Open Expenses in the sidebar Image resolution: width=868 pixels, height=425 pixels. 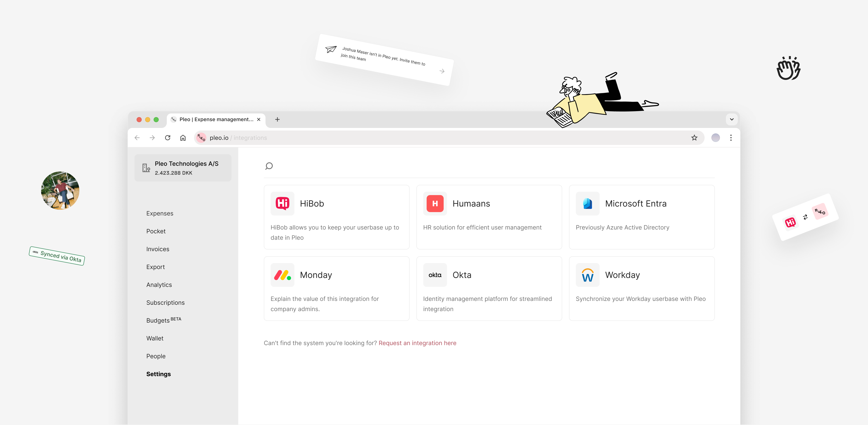coord(160,213)
